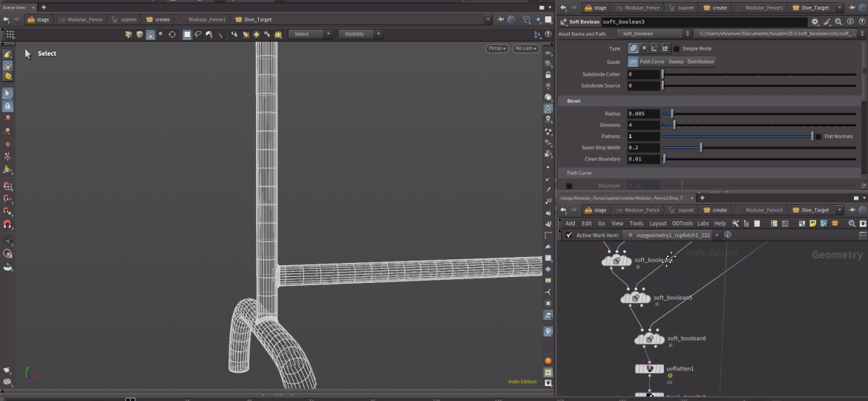Toggle the Active Work Item checkmark
Image resolution: width=868 pixels, height=401 pixels.
pos(568,235)
